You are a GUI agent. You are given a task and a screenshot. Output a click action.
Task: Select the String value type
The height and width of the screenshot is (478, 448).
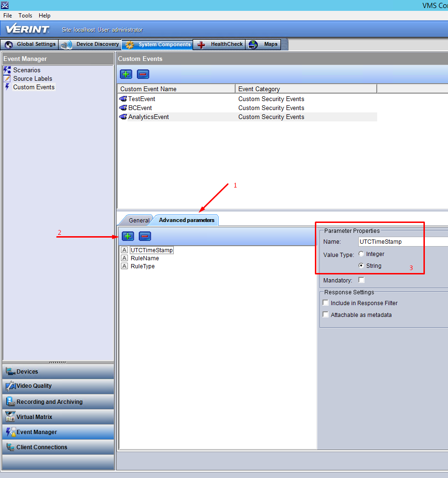(x=361, y=265)
